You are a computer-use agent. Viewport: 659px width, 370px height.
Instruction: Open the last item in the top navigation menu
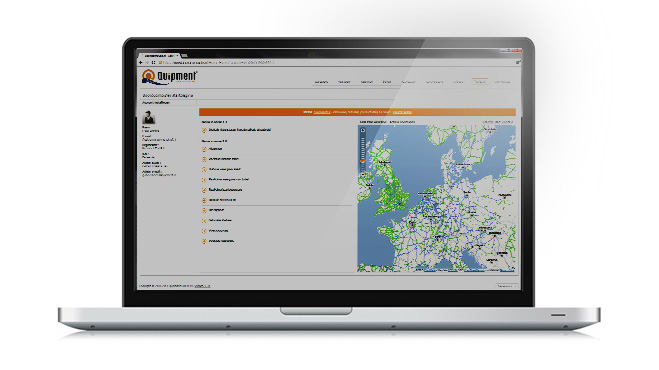[x=502, y=82]
